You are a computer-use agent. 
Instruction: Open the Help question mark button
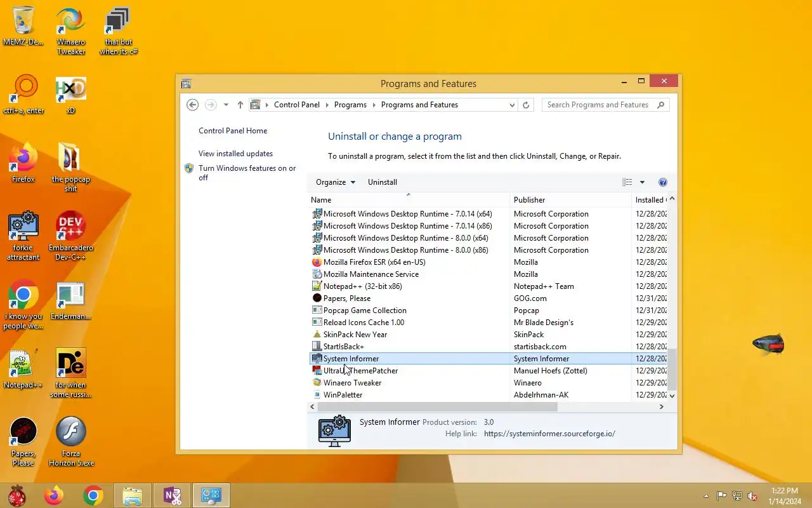(x=663, y=182)
